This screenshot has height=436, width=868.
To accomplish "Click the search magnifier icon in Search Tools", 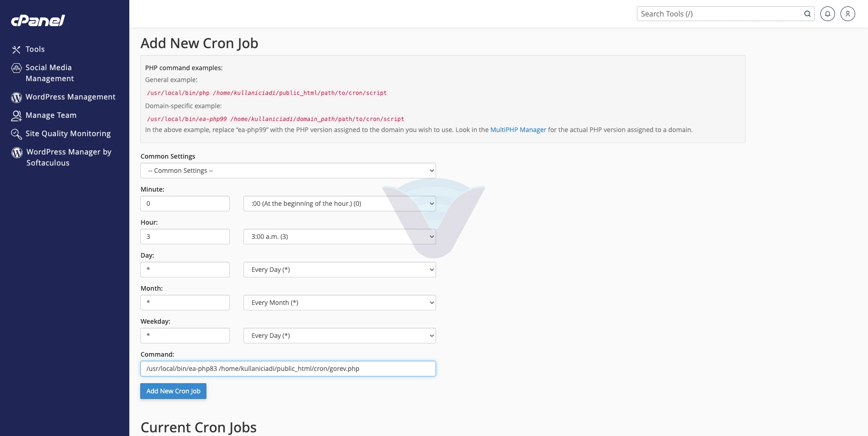I will point(807,14).
